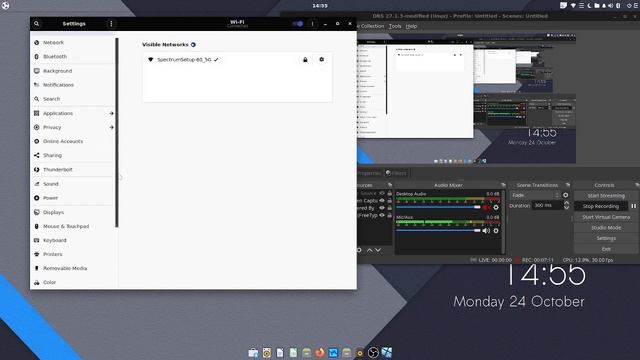Mute the Mic/Aux channel
Image resolution: width=640 pixels, height=360 pixels.
click(x=486, y=231)
